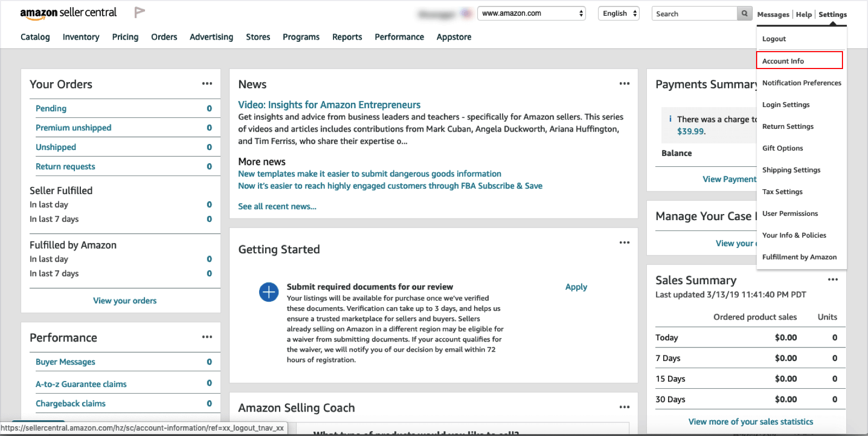The height and width of the screenshot is (436, 868).
Task: Open dangerous goods templates news link
Action: tap(369, 174)
